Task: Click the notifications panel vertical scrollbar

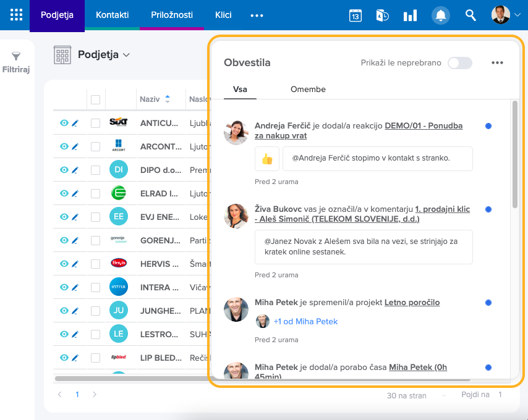Action: [514, 154]
